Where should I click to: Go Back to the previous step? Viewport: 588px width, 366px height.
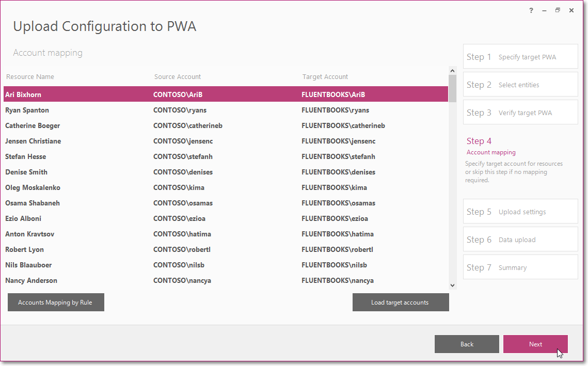(467, 344)
